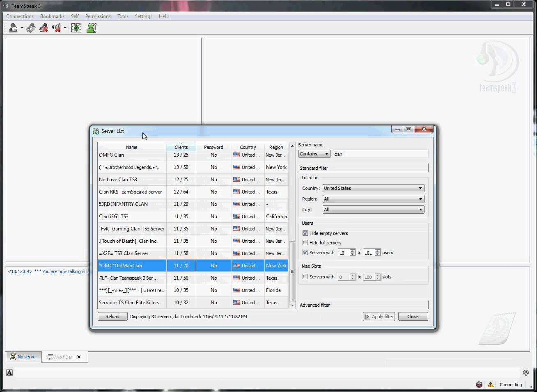Click the server name search field containing 'clan'
Viewport: 537px width, 392px height.
coord(380,154)
